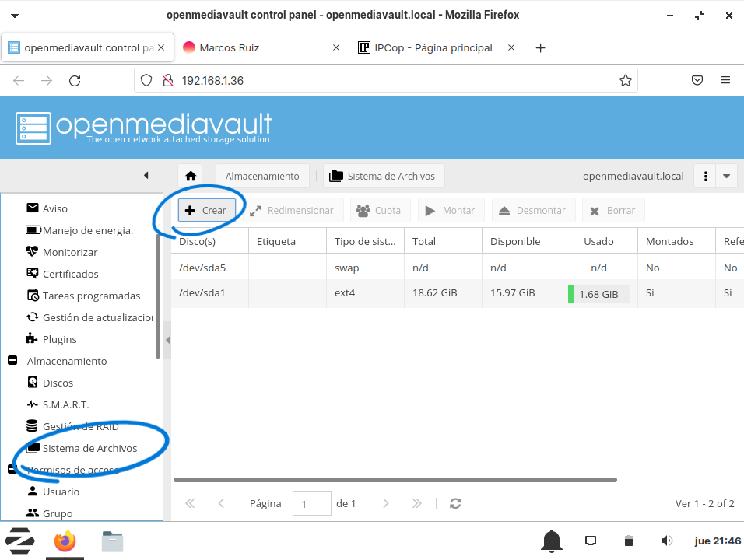The image size is (744, 560).
Task: Open the user dropdown arrow at top right
Action: pyautogui.click(x=726, y=176)
